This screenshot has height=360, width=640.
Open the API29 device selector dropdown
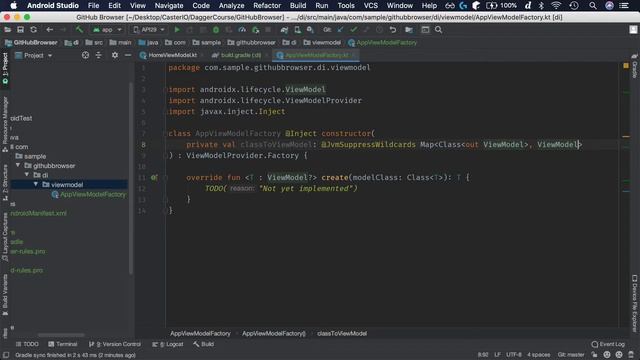point(149,30)
